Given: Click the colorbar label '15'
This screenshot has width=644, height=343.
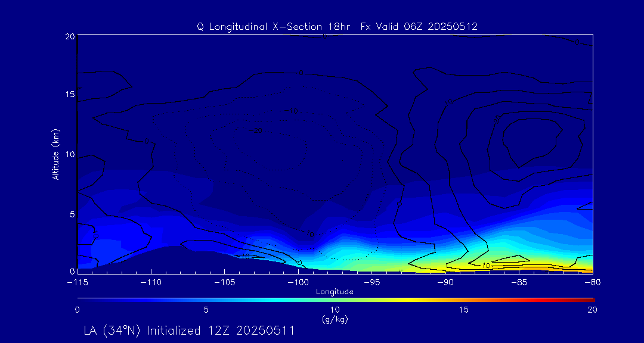Looking at the screenshot, I should [463, 310].
